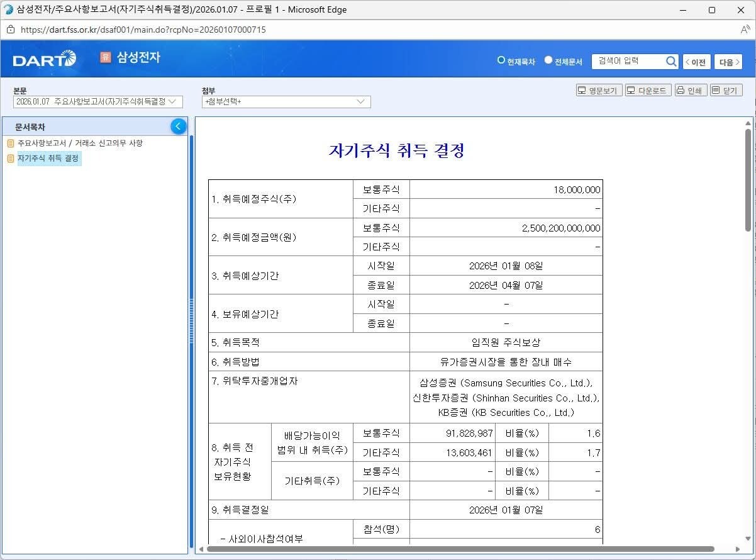Click the site lock icon in address bar
756x560 pixels.
10,30
